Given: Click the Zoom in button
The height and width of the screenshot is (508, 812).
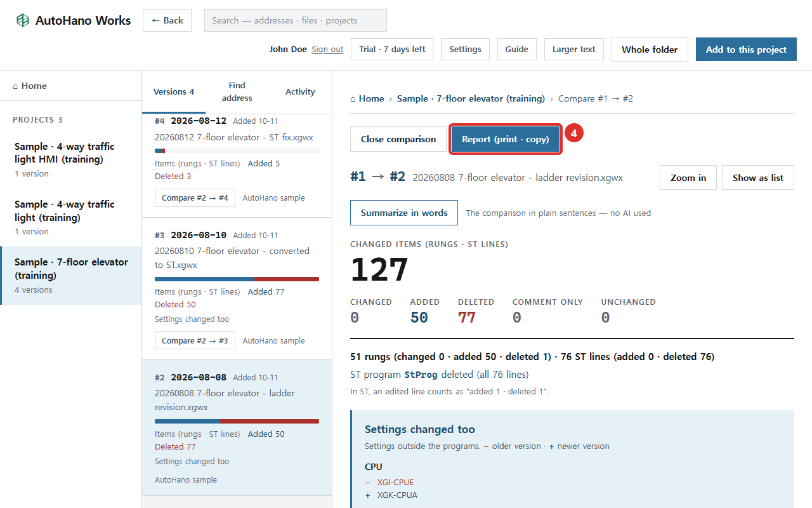Looking at the screenshot, I should click(x=688, y=178).
